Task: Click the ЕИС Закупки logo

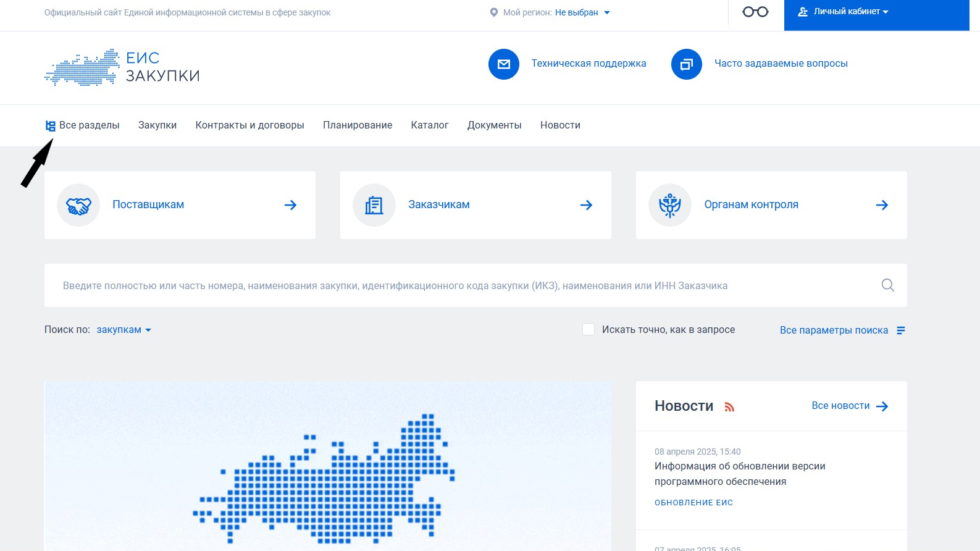Action: [x=122, y=67]
